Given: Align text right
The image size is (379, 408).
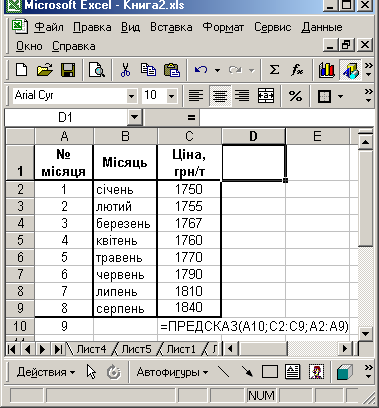Looking at the screenshot, I should (242, 96).
